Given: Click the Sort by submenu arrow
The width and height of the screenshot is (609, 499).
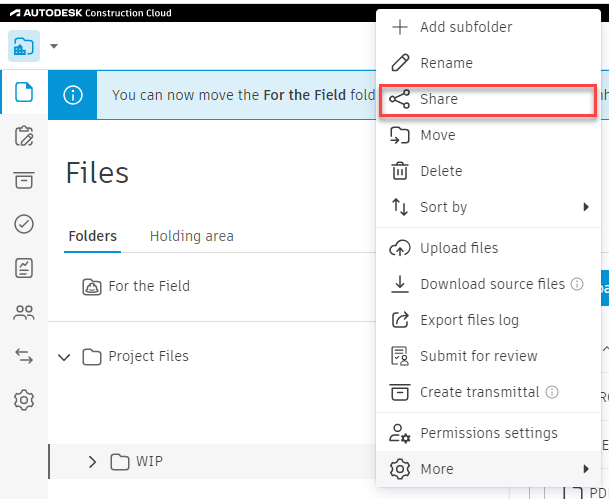Looking at the screenshot, I should (586, 207).
